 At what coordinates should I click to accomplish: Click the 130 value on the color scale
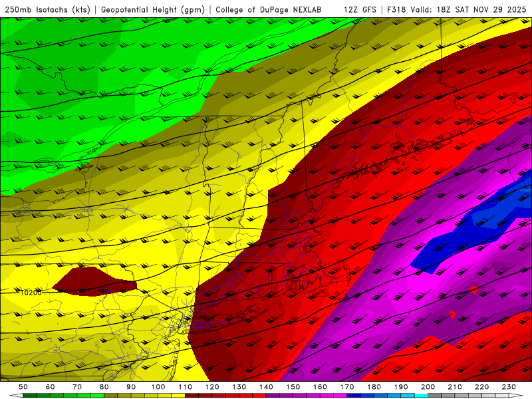click(x=239, y=387)
